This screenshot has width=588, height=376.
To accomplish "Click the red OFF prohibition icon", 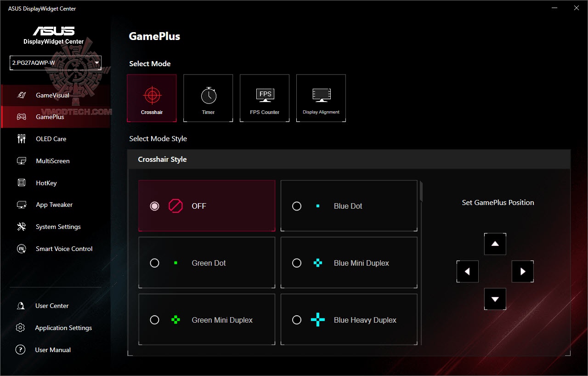I will coord(175,206).
